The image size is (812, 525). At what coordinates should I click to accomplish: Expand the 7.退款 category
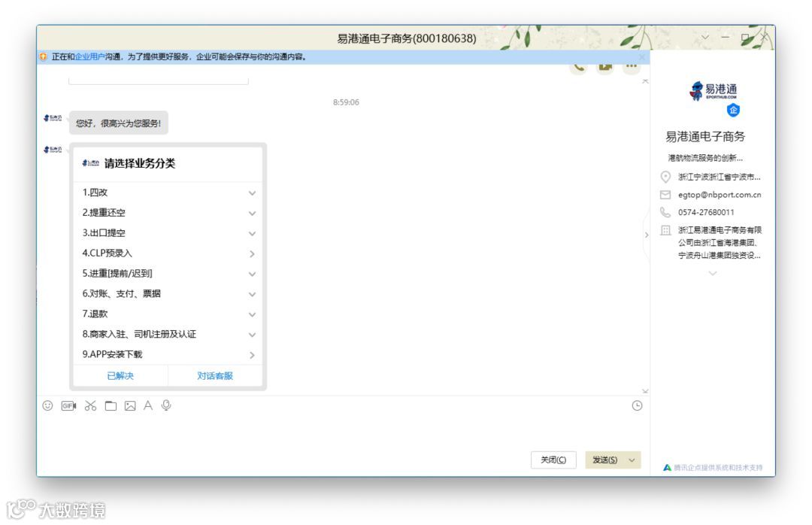(x=168, y=314)
